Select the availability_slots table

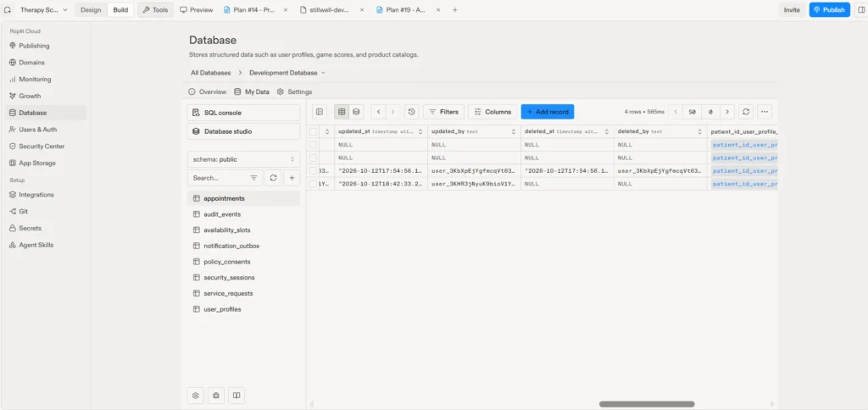(x=243, y=230)
